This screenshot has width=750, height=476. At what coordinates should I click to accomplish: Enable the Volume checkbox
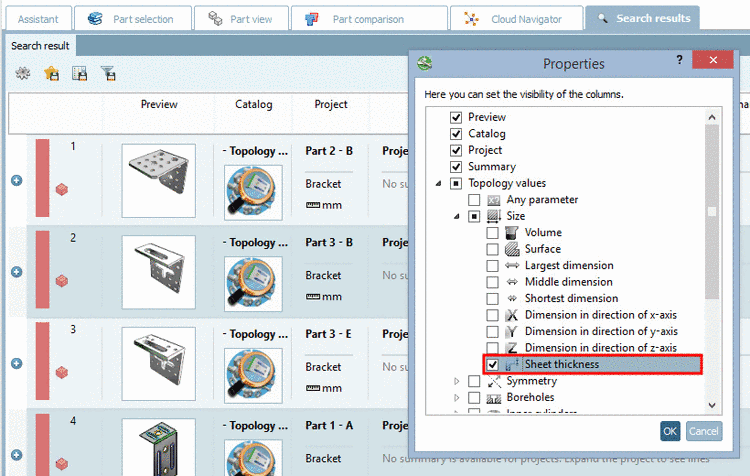coord(492,233)
